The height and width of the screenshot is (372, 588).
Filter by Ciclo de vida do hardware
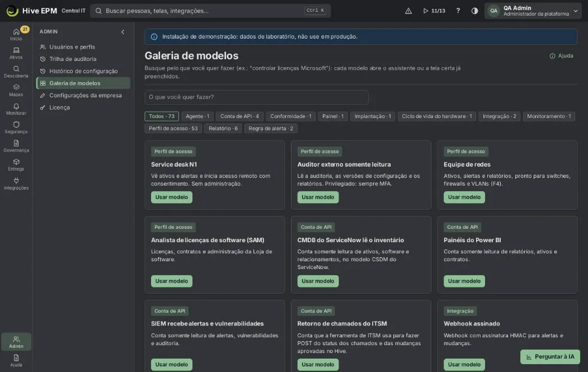pos(437,116)
